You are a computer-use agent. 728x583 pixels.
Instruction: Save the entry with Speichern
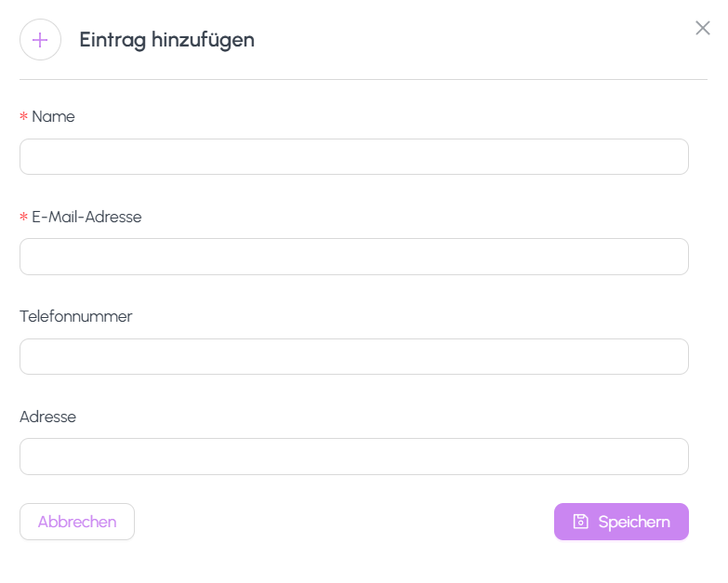coord(621,522)
